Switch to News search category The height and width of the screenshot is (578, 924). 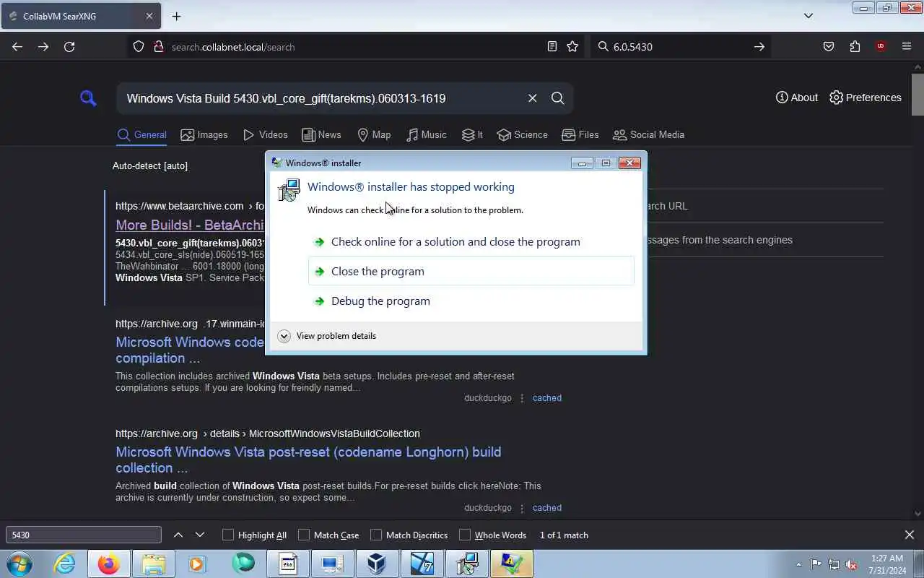coord(321,134)
